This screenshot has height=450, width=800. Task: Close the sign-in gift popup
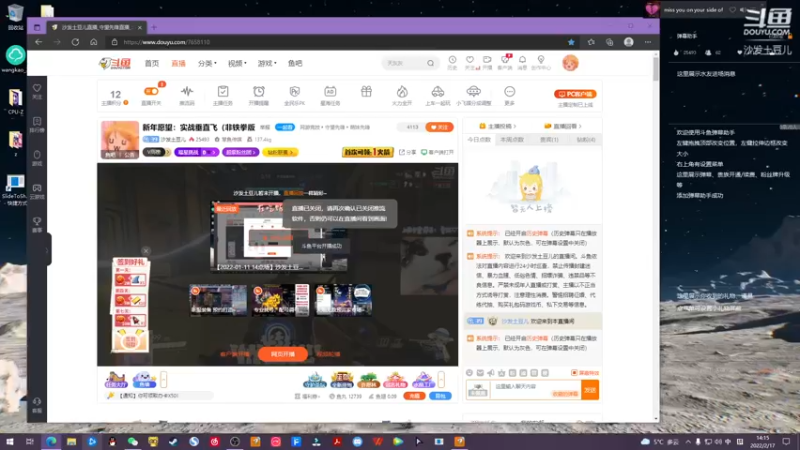click(146, 251)
